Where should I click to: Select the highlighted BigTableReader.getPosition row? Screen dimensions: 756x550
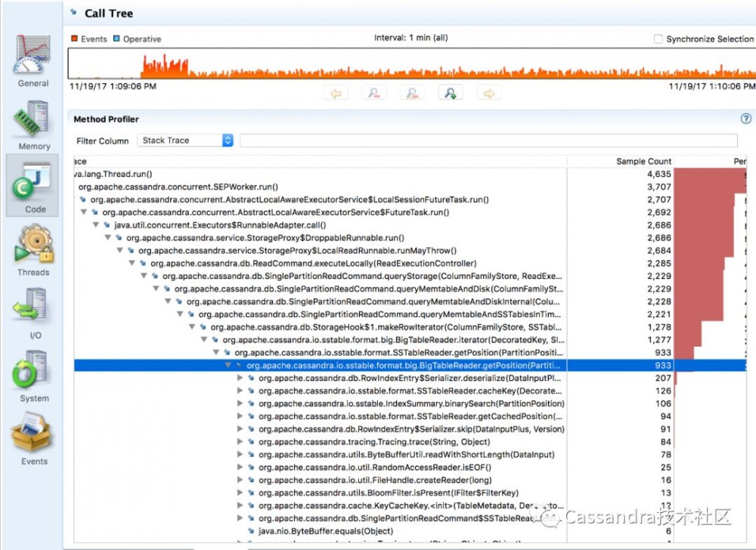[410, 366]
